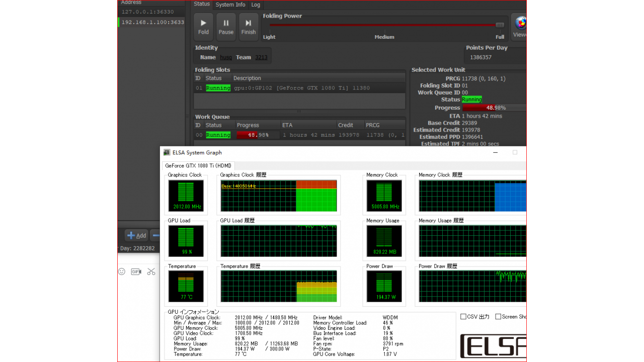Click the Work Queue PRCG column header

click(x=385, y=125)
